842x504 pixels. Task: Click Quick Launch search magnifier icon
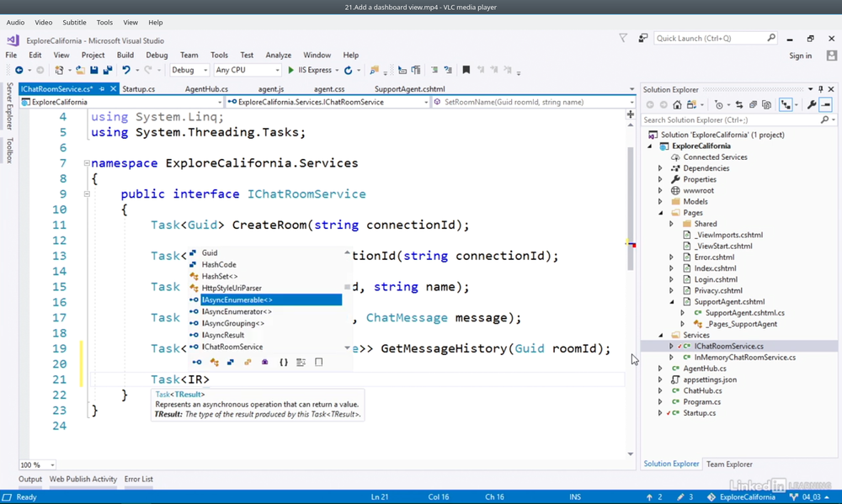click(771, 38)
